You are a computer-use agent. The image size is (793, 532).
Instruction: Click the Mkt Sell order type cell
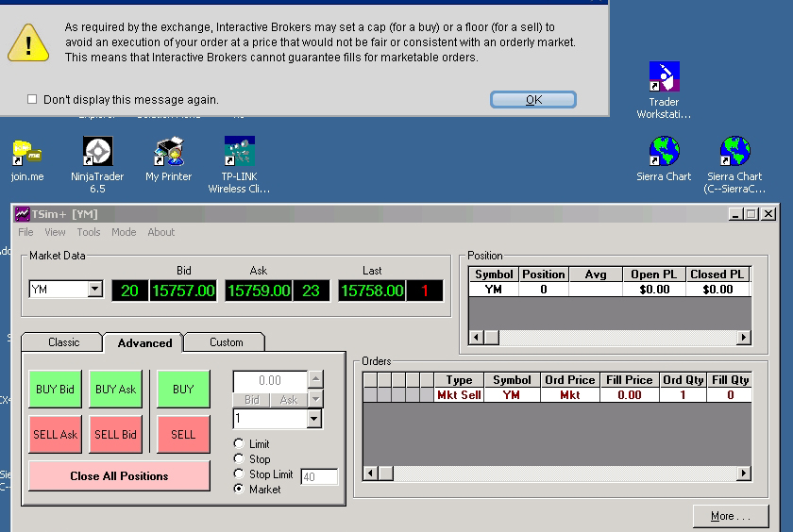[x=459, y=395]
